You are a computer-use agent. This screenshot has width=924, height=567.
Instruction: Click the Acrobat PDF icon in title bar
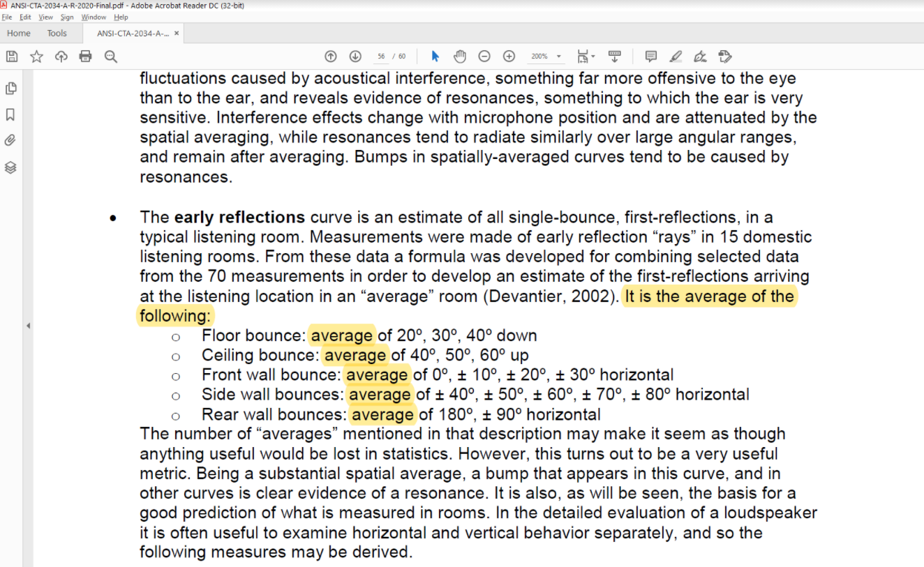point(4,5)
